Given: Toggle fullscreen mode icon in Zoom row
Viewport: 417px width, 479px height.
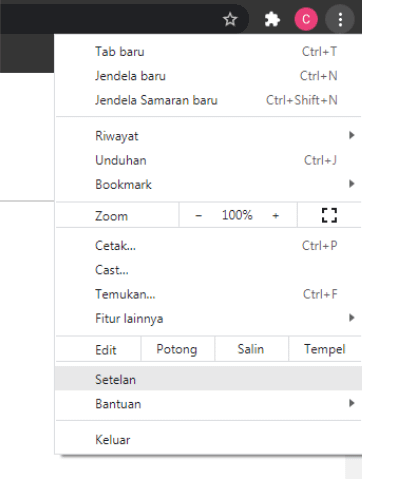Looking at the screenshot, I should (329, 215).
